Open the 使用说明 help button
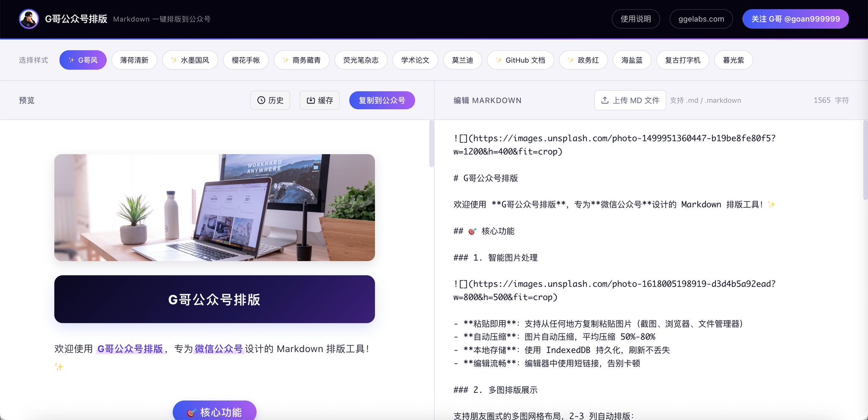This screenshot has width=868, height=420. pos(636,19)
